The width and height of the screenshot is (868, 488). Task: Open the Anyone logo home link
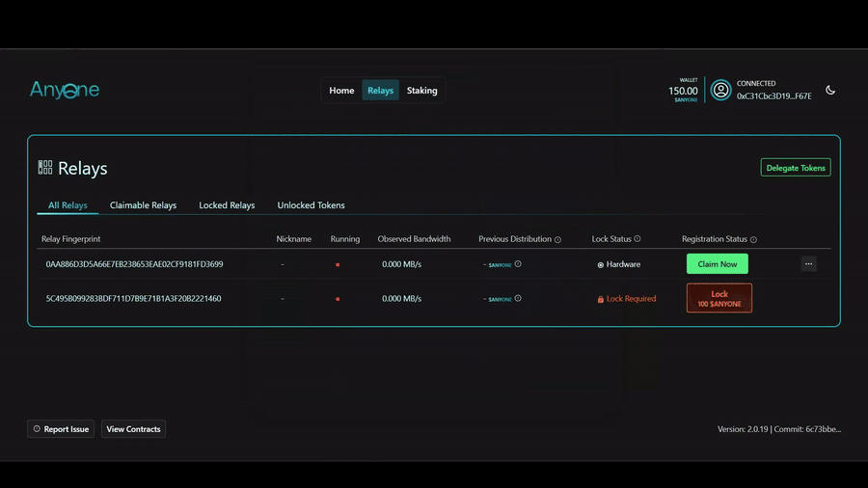coord(65,91)
